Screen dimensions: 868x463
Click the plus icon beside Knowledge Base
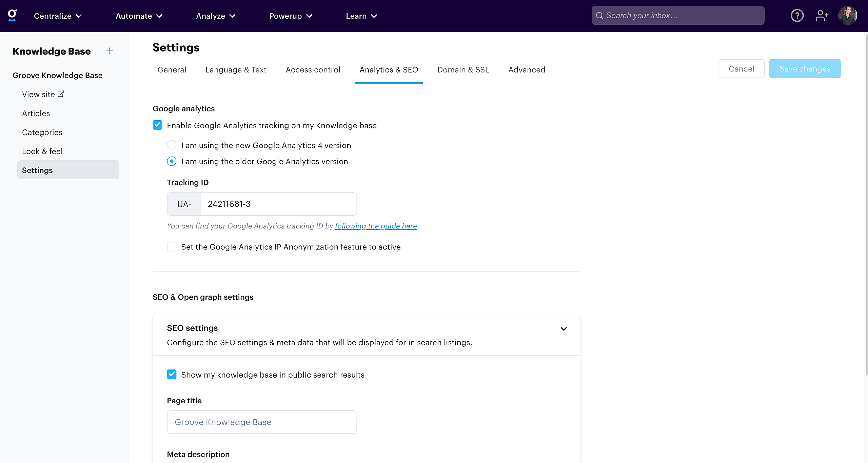110,51
